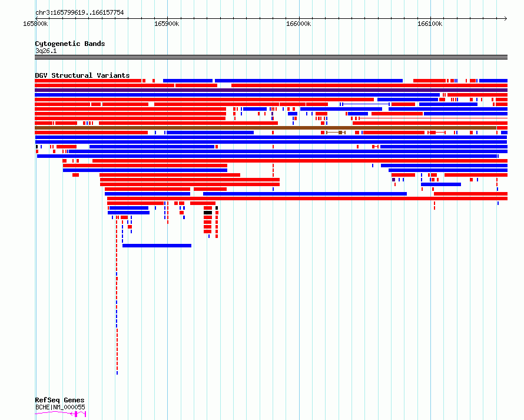Open the DGV Structural Variants track title
524x420 pixels.
82,75
